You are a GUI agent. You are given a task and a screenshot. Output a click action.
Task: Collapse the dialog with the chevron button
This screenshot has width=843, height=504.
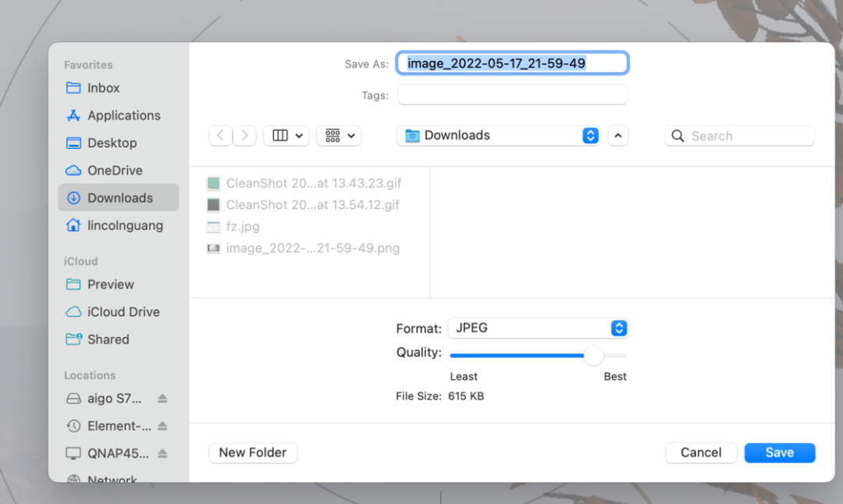618,136
